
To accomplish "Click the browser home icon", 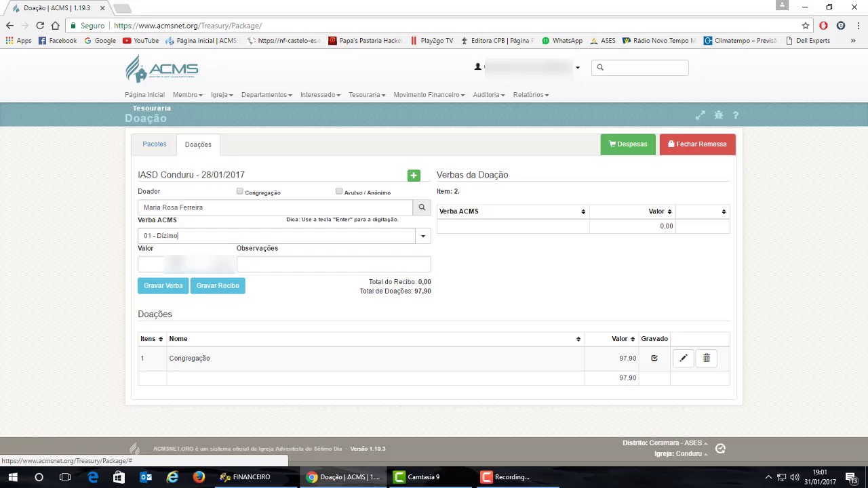I will click(x=56, y=26).
